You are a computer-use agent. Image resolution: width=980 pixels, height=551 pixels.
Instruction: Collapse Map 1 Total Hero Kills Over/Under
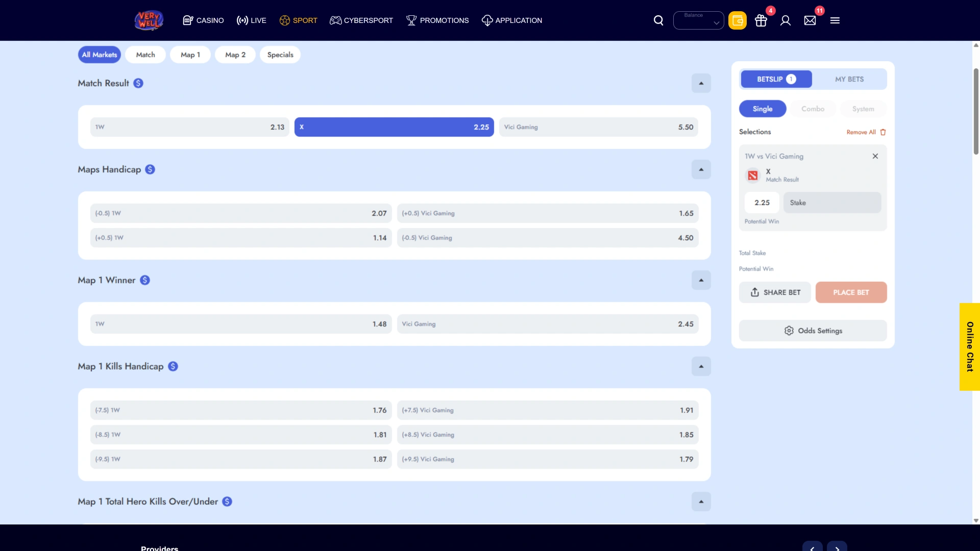pos(701,502)
